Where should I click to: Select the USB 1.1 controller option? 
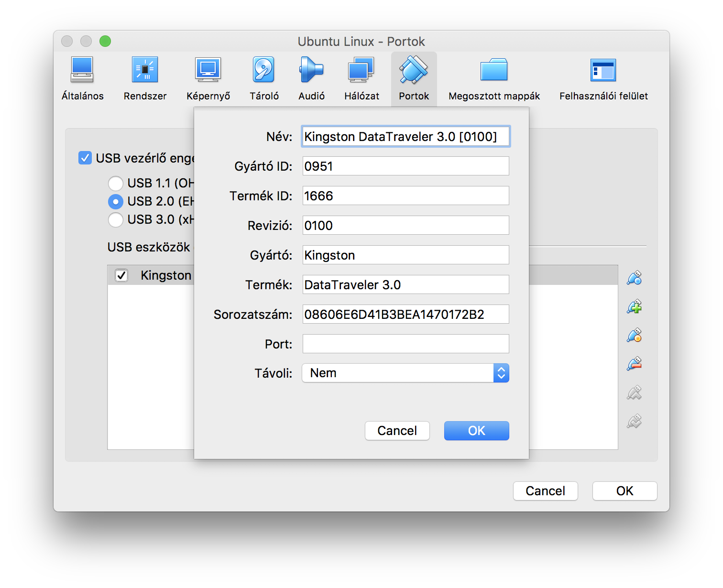115,183
